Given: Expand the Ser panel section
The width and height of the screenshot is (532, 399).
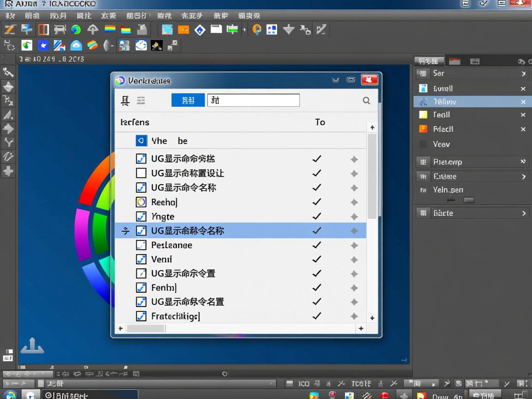Looking at the screenshot, I should click(x=523, y=73).
